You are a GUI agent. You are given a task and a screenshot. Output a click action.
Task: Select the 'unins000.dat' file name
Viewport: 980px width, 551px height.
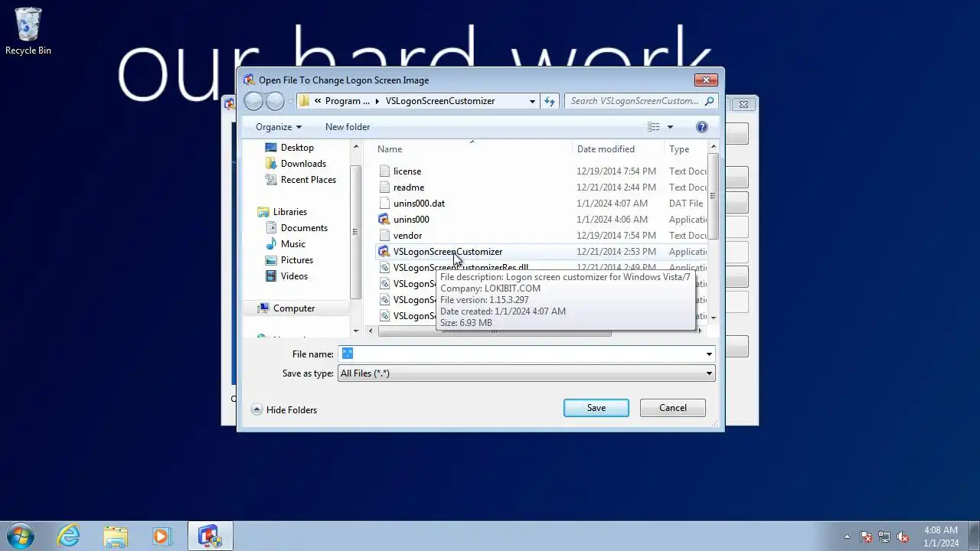click(x=419, y=204)
